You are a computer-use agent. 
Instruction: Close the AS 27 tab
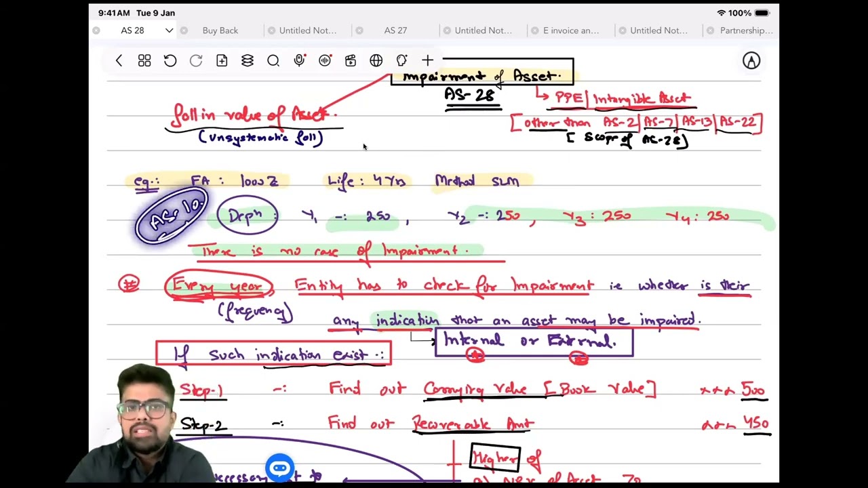359,30
